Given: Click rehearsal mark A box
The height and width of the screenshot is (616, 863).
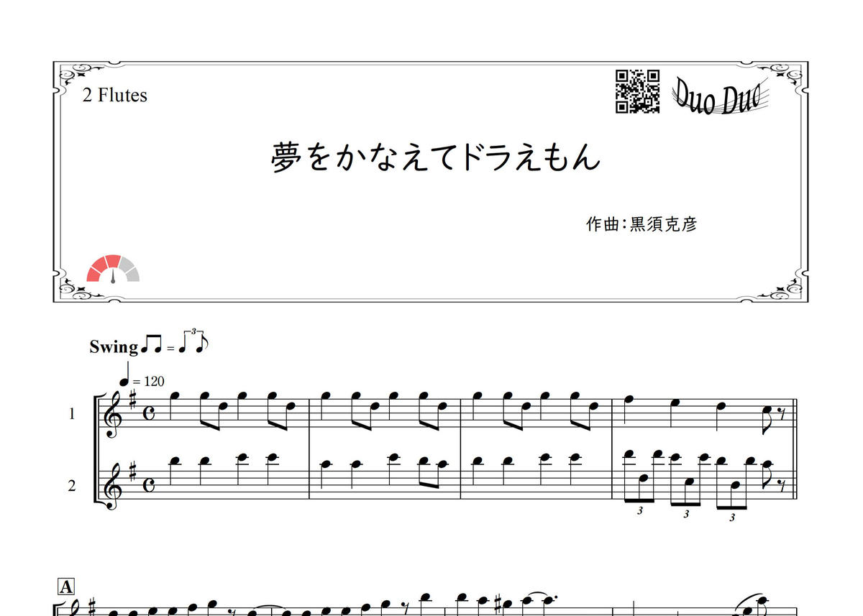Looking at the screenshot, I should tap(66, 587).
